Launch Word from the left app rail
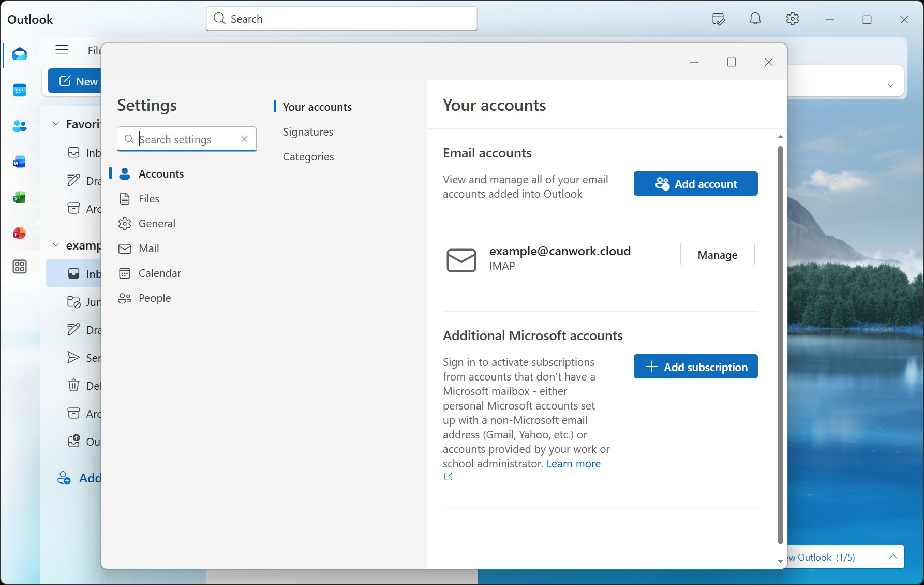 click(x=20, y=162)
